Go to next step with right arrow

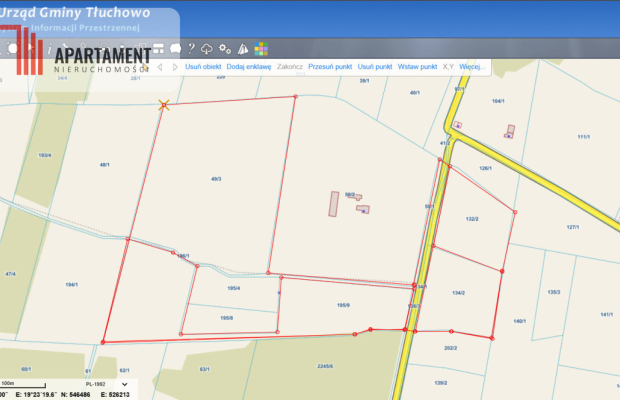(175, 67)
